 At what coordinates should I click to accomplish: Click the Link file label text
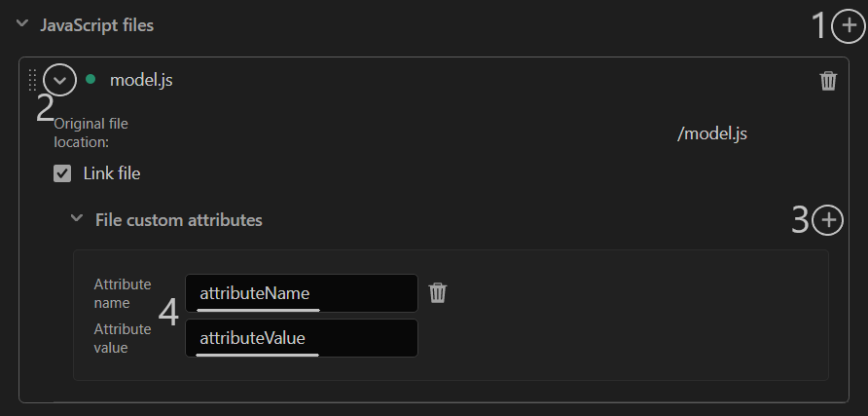(112, 173)
